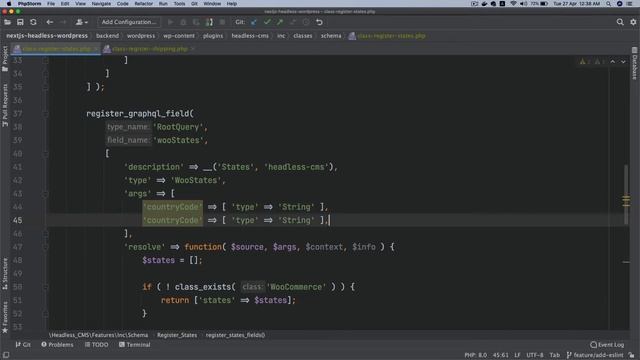Click the LF line separator widget
Screen dimensions: 640x360
517,356
